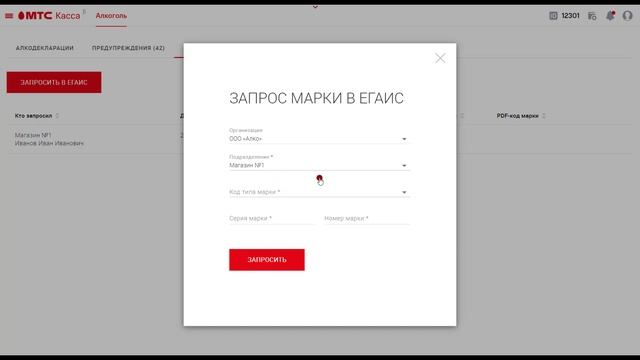
Task: Click the 12301 register number
Action: coord(570,16)
